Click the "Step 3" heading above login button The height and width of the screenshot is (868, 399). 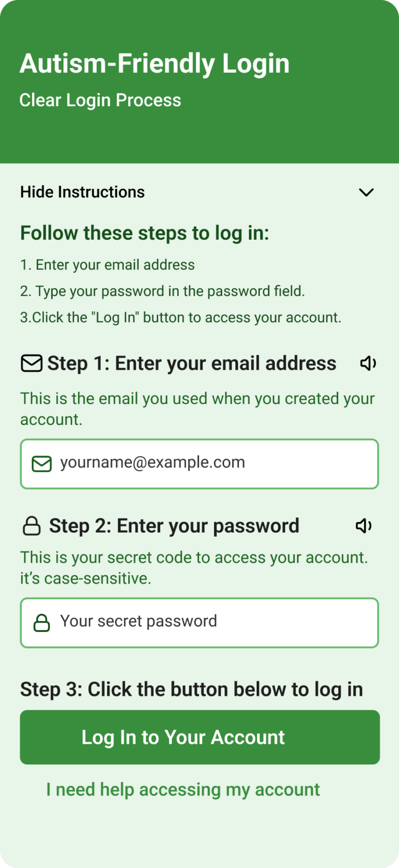[x=191, y=689]
